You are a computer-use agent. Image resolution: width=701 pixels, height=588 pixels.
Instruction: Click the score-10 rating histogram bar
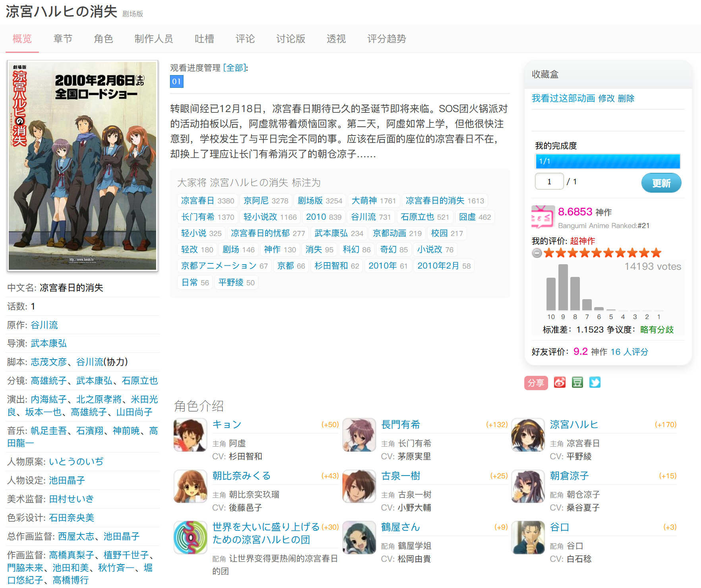(551, 294)
